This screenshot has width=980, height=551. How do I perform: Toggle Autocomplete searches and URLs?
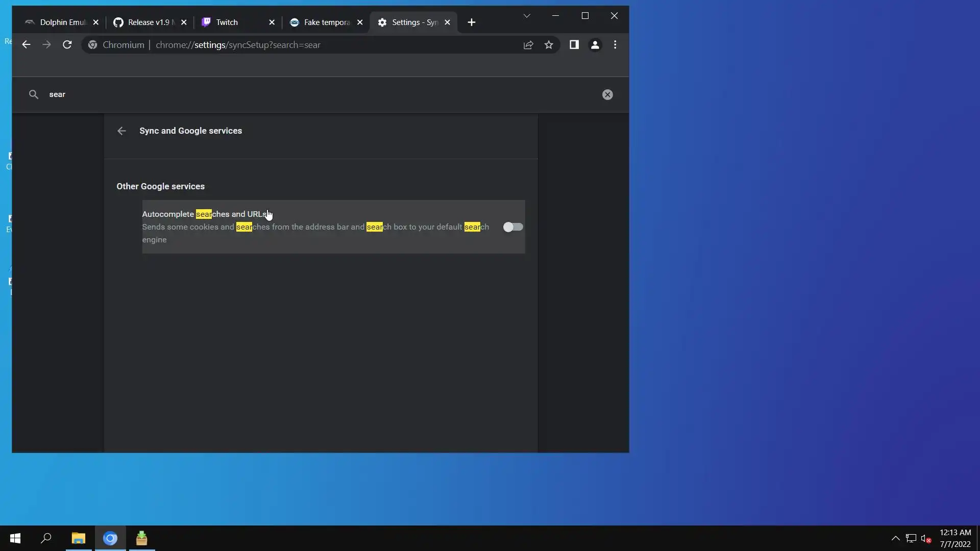(512, 227)
